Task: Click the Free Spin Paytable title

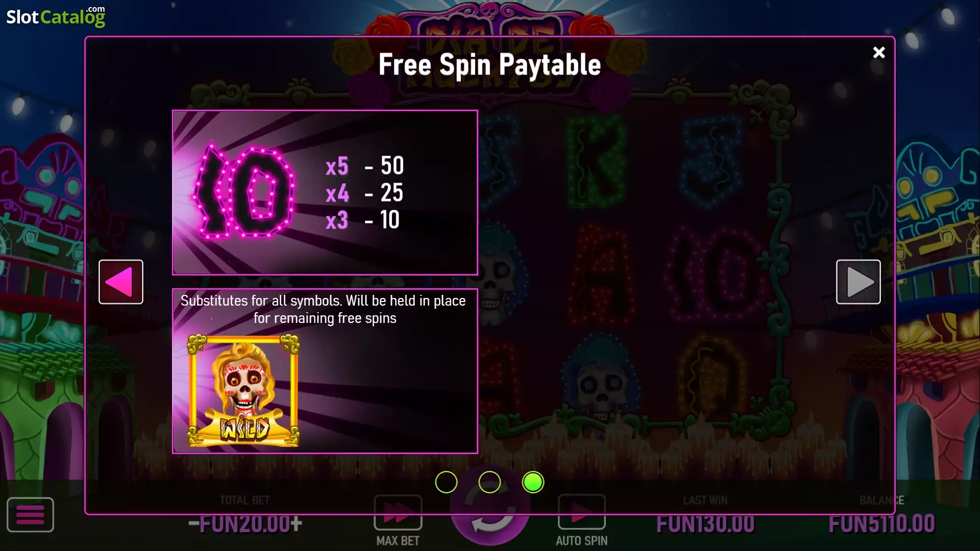Action: pyautogui.click(x=489, y=65)
